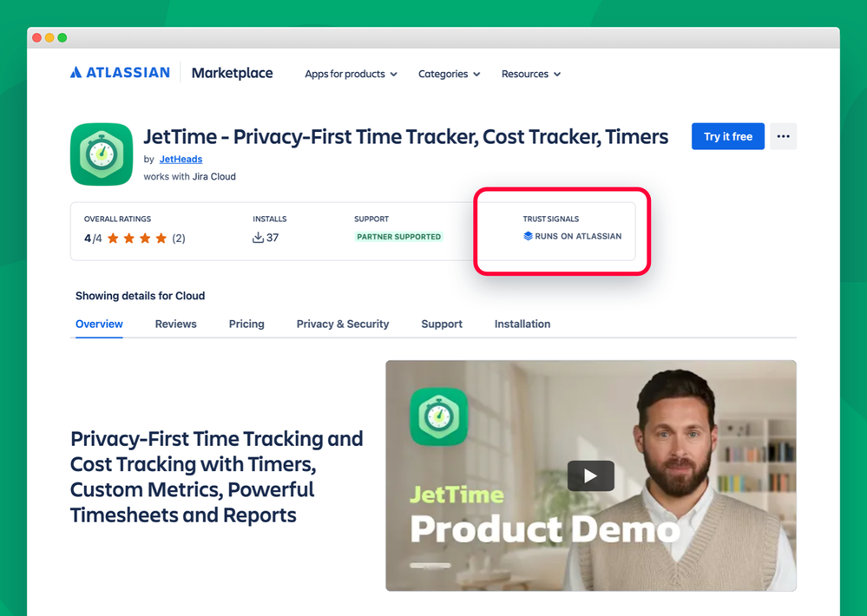Image resolution: width=867 pixels, height=616 pixels.
Task: Click the JetTime logo in video thumbnail
Action: pos(438,416)
